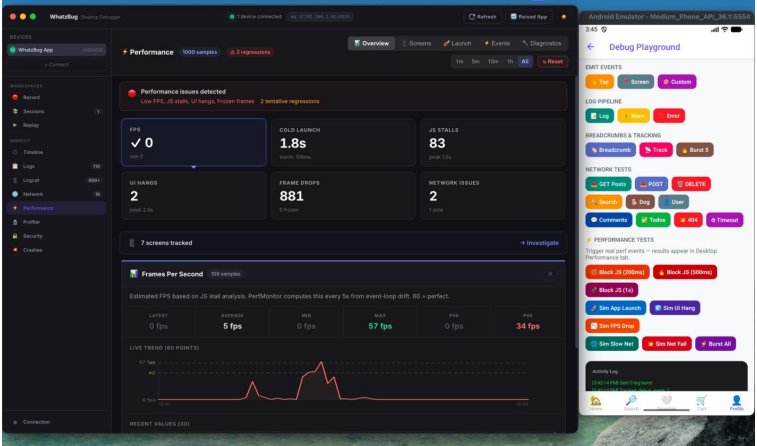The height and width of the screenshot is (446, 757).
Task: Open Home tab in the emulator
Action: point(596,403)
